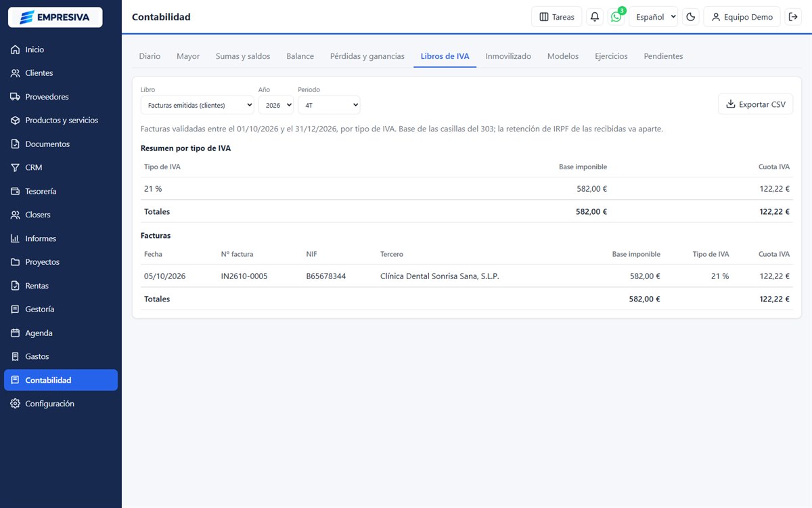
Task: Switch to the Balance tab
Action: [300, 56]
